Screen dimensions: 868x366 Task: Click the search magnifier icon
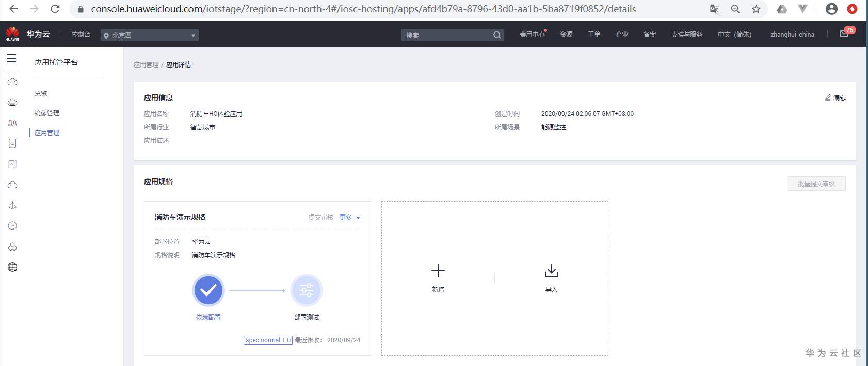pos(497,35)
